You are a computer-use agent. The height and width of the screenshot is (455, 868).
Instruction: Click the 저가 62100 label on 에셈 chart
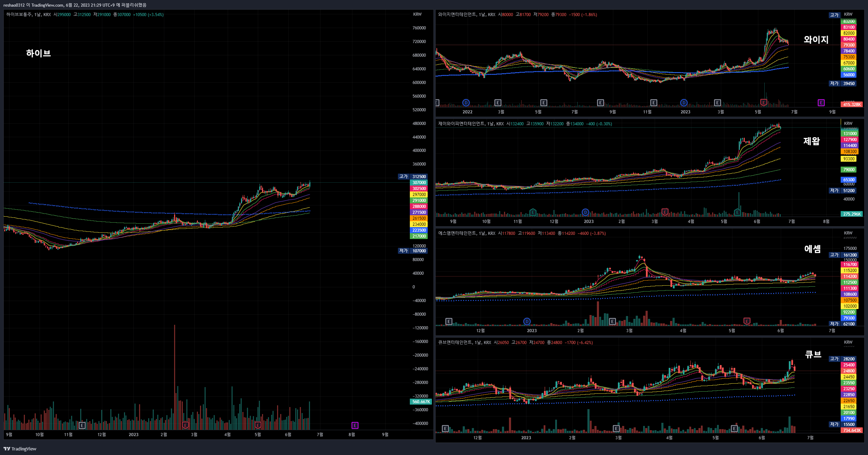(x=842, y=324)
